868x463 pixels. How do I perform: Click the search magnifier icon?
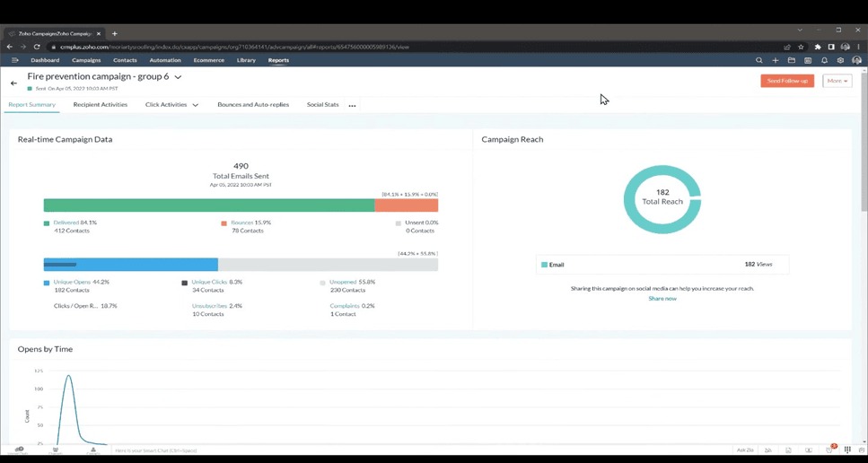tap(758, 60)
